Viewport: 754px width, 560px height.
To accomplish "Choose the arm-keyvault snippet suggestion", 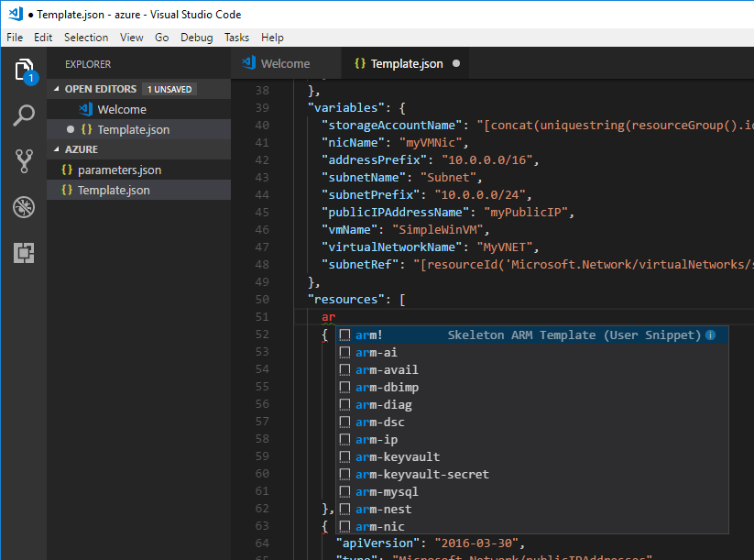I will [532, 457].
